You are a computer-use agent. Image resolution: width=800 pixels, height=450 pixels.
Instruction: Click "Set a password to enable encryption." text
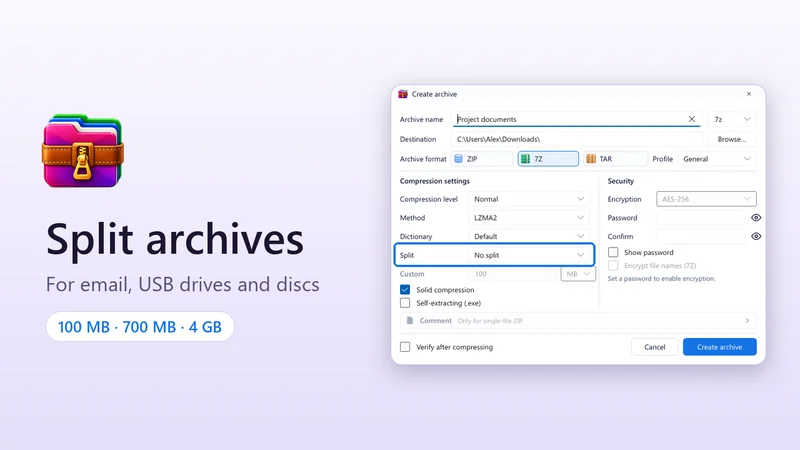click(x=661, y=279)
